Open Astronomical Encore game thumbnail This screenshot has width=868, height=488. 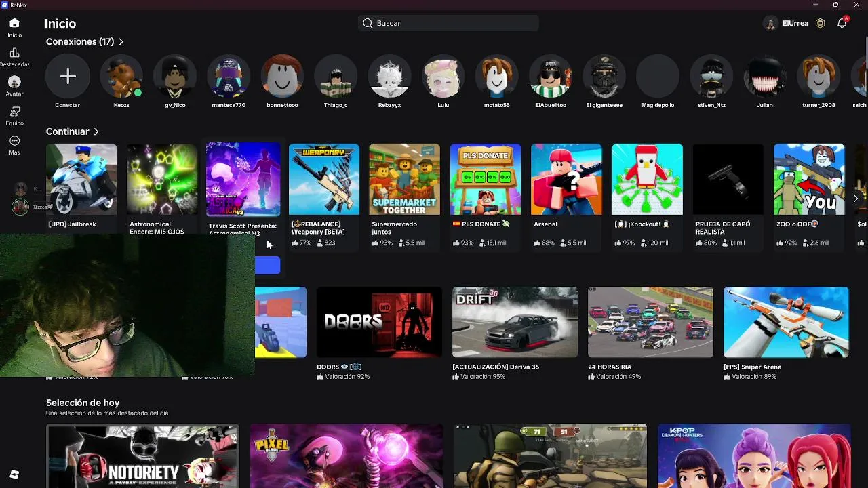pyautogui.click(x=162, y=179)
